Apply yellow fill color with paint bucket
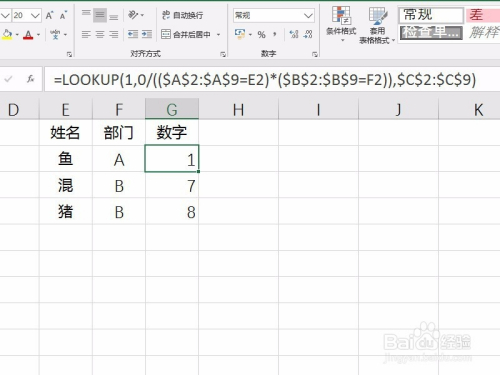 click(x=7, y=34)
